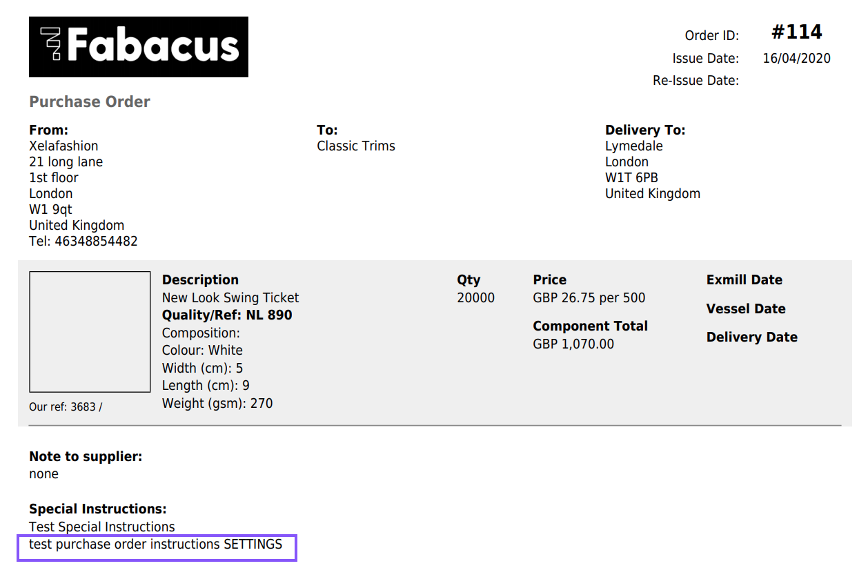The image size is (868, 588).
Task: Click the highlighted purchase order instructions SETTINGS line
Action: [156, 545]
